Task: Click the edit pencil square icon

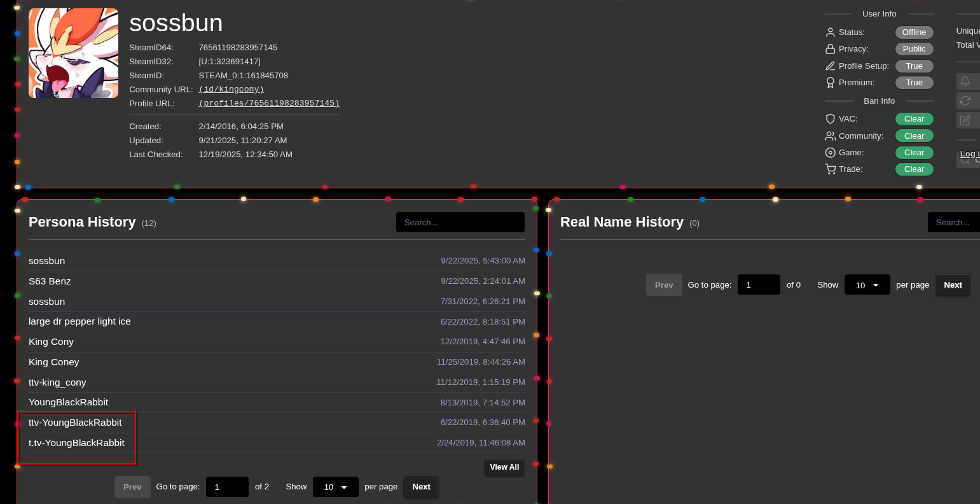Action: pyautogui.click(x=965, y=120)
